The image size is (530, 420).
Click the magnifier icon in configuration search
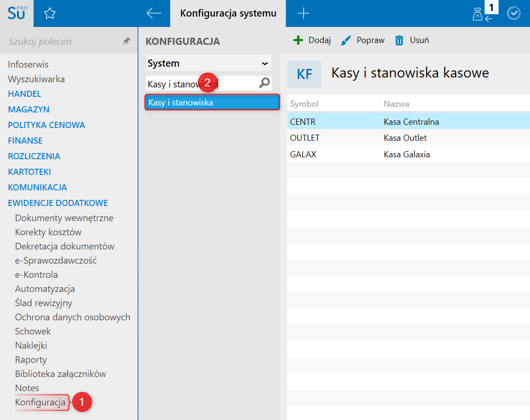tap(264, 83)
